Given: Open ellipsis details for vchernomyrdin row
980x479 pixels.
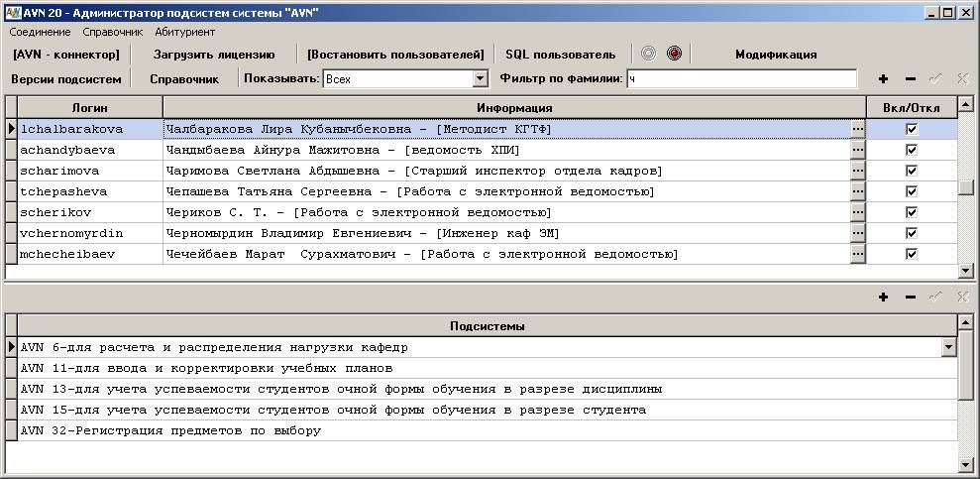Looking at the screenshot, I should pos(858,233).
